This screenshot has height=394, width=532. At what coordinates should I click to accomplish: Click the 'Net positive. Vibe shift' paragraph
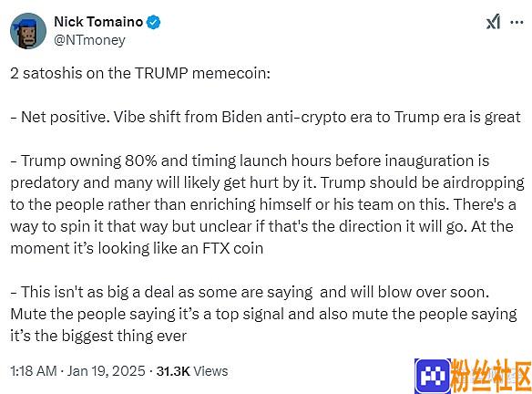(x=265, y=117)
